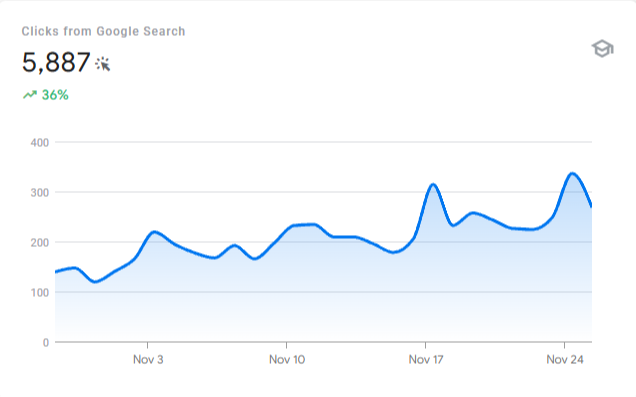Open the graduation cap learning icon
The image size is (636, 397).
pyautogui.click(x=603, y=49)
